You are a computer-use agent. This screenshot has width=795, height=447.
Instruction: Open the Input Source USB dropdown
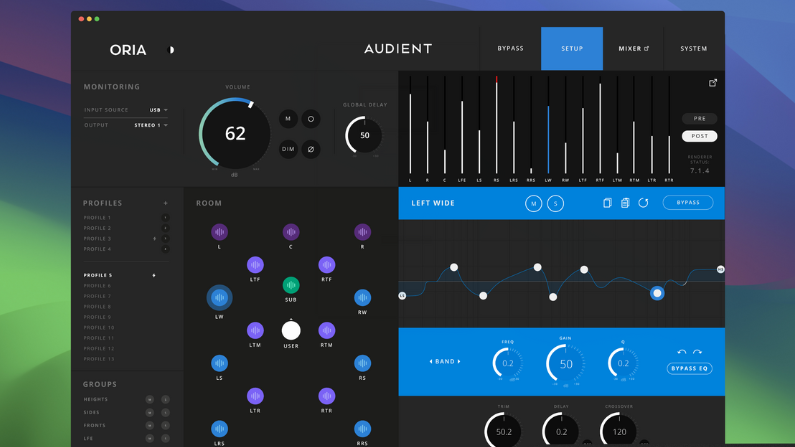coord(159,110)
